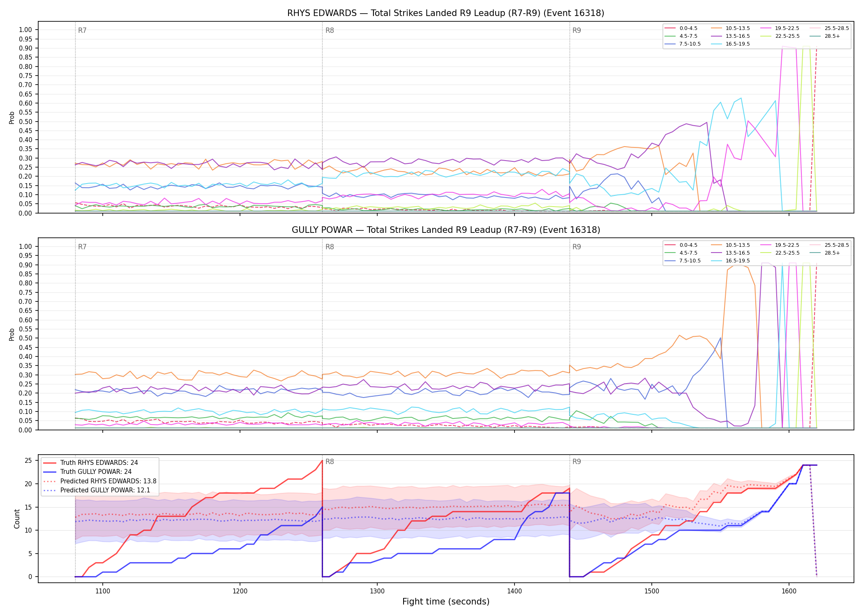The image size is (863, 616).
Task: Click the 'Prob' y-axis label of the GULLY POWAR chart
Action: pos(12,334)
